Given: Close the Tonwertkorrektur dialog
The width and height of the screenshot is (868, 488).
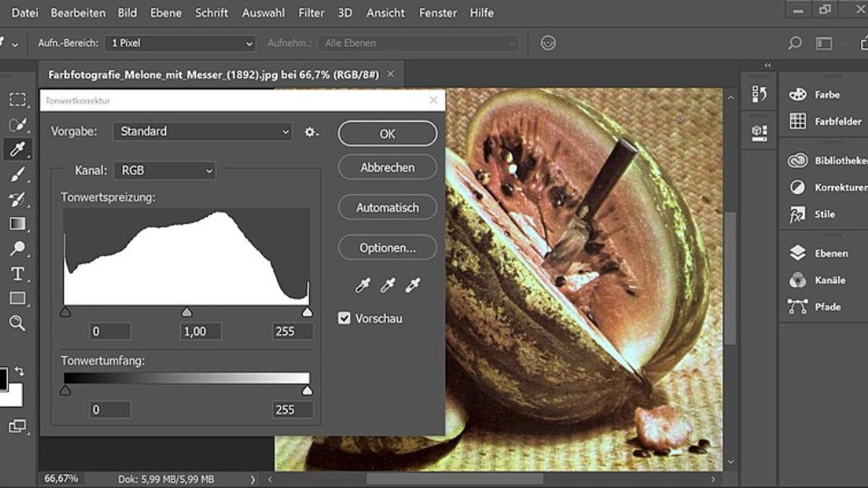Looking at the screenshot, I should tap(433, 101).
